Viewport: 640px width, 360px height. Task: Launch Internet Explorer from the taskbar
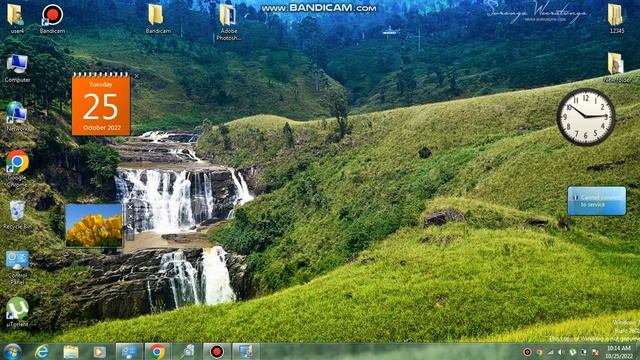(42, 352)
